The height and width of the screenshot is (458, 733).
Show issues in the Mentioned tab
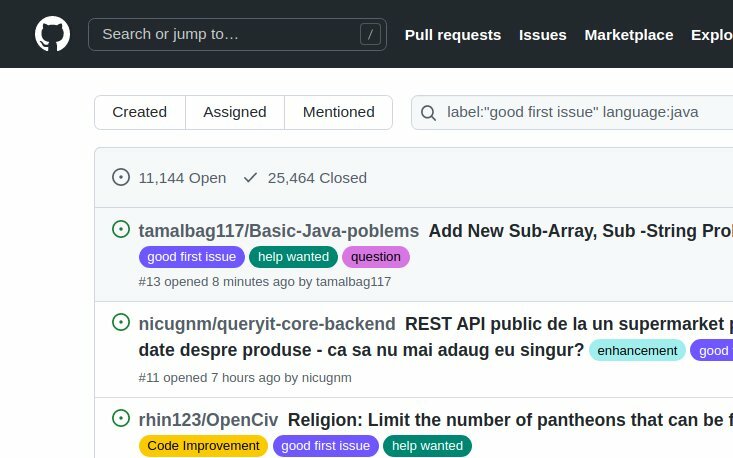[338, 112]
